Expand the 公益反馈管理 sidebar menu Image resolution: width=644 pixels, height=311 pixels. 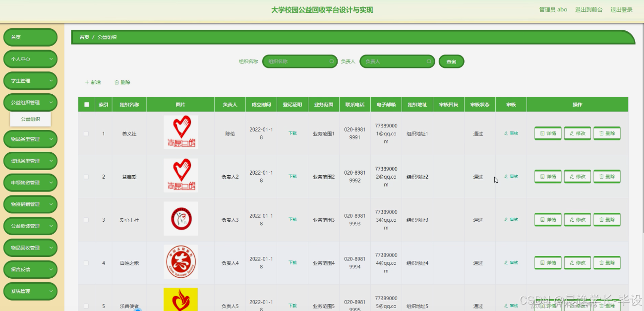(30, 226)
